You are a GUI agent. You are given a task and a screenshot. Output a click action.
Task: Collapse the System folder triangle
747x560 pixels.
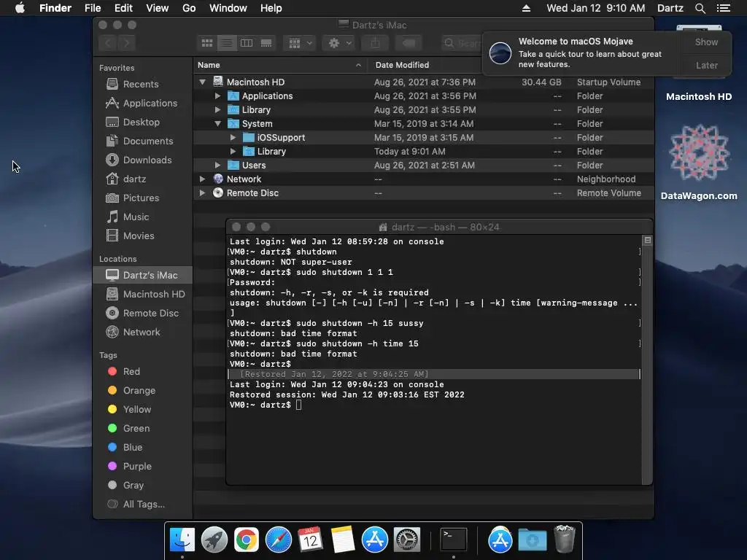coord(217,123)
